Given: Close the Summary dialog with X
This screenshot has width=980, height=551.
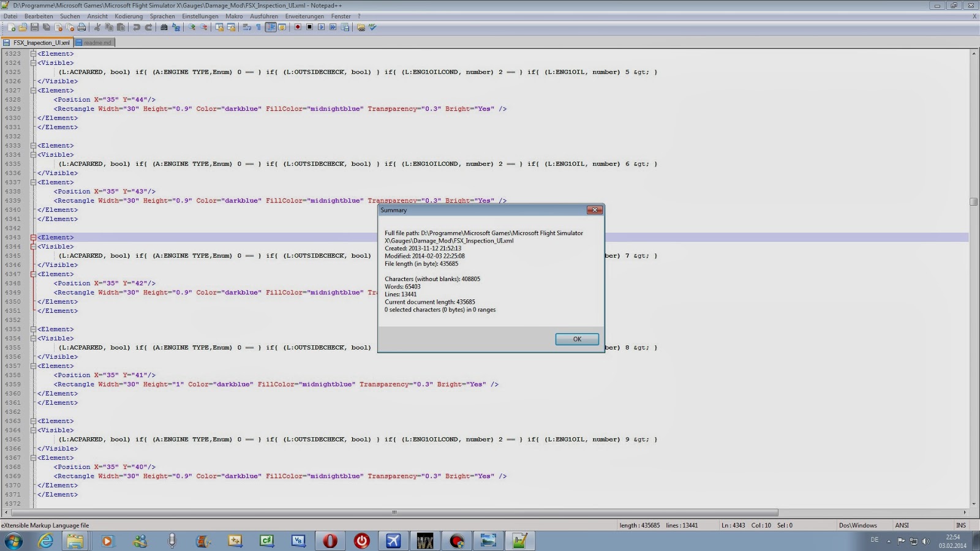Looking at the screenshot, I should (x=595, y=210).
